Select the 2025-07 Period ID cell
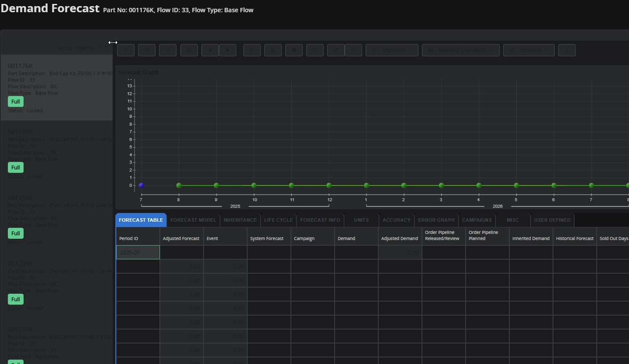 pyautogui.click(x=138, y=252)
